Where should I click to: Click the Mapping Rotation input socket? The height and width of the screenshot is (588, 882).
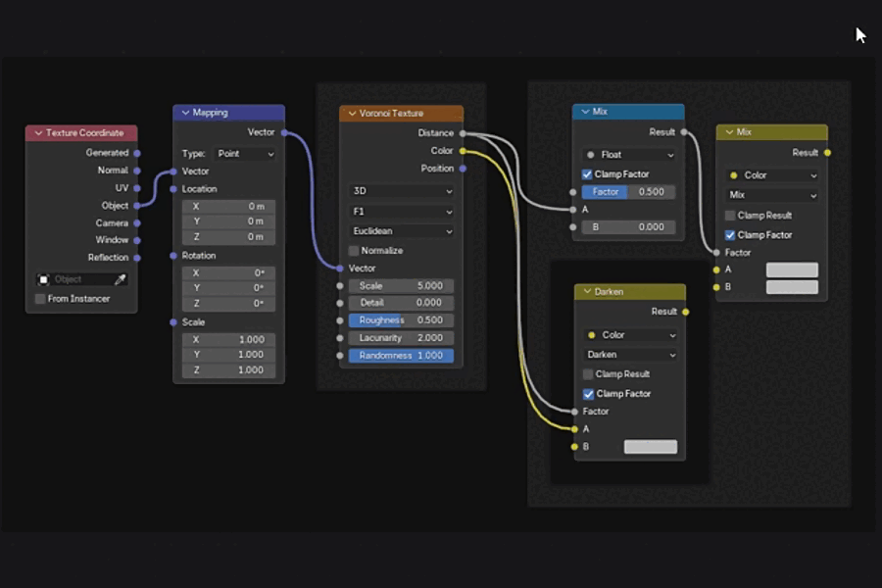coord(173,256)
